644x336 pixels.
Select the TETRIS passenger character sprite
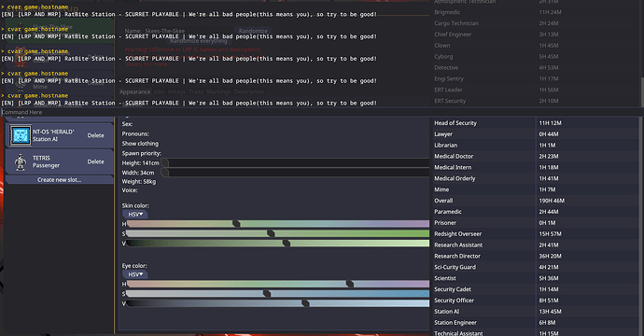pyautogui.click(x=21, y=161)
